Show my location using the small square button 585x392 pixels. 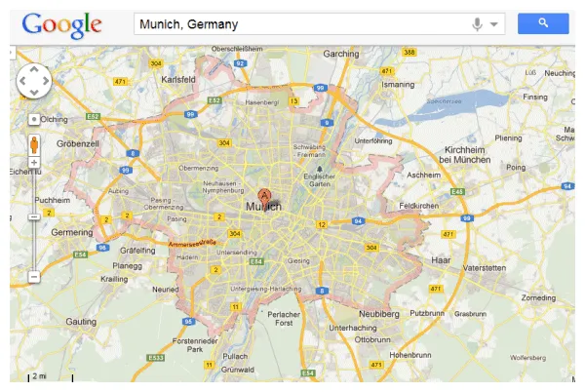point(33,119)
